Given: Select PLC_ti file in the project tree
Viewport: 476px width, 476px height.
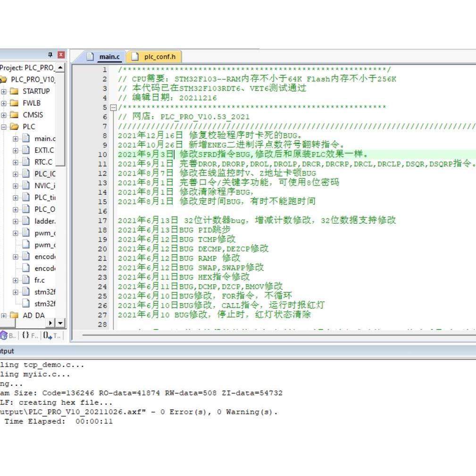Looking at the screenshot, I should click(x=45, y=198).
